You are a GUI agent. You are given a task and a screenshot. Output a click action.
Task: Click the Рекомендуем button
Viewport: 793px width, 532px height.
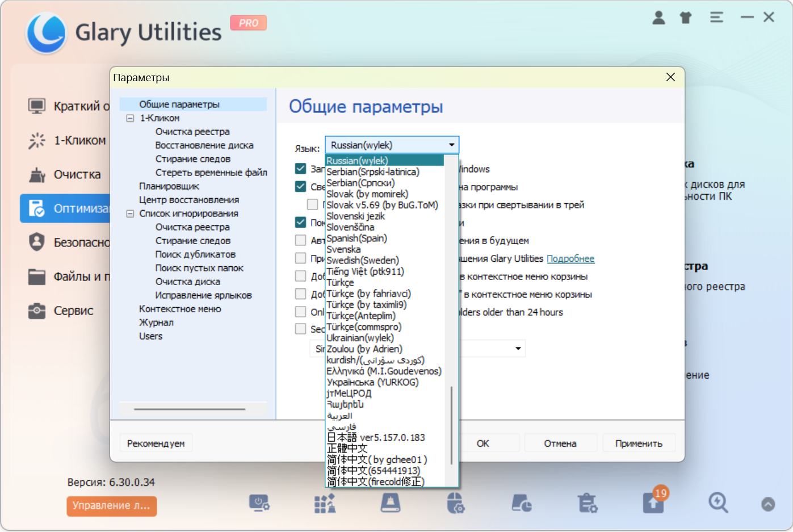[156, 443]
